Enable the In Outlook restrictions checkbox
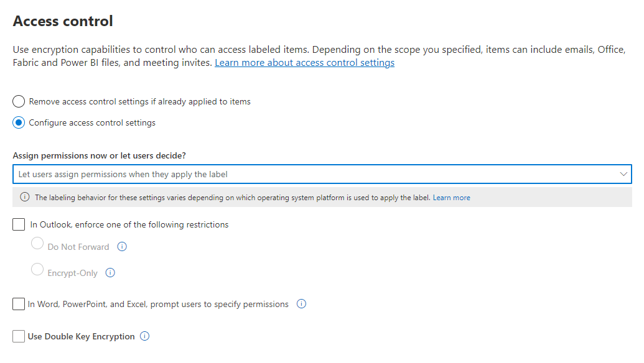 (x=19, y=224)
